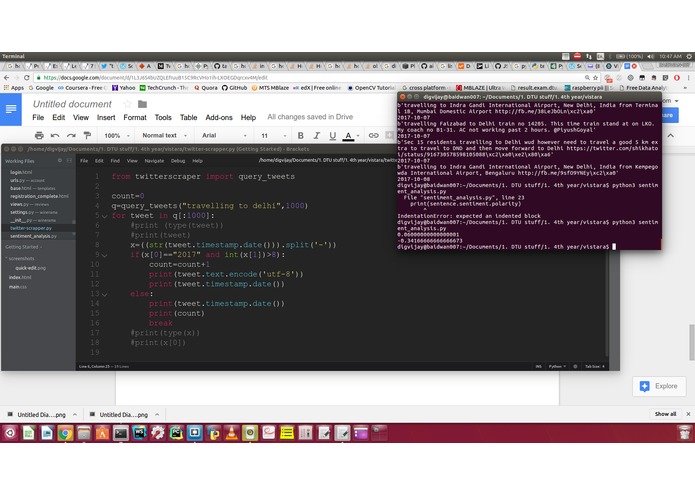
Task: Open the Google Docs home icon
Action: [11, 109]
